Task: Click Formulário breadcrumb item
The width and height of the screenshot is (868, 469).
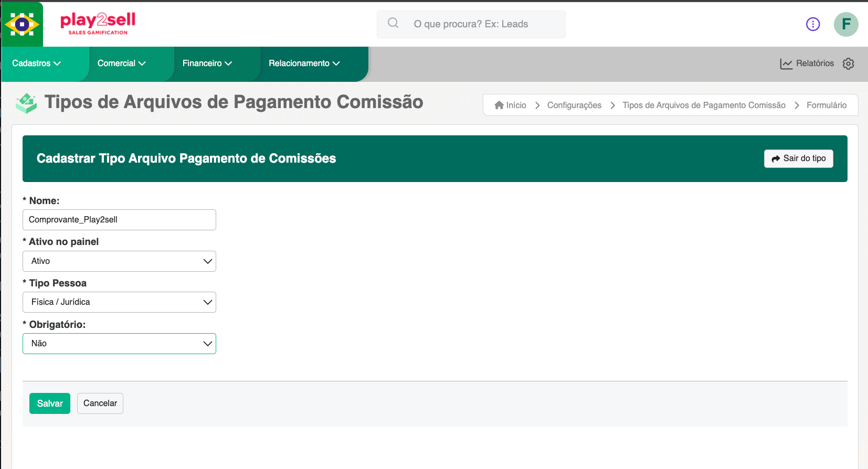Action: [x=827, y=105]
